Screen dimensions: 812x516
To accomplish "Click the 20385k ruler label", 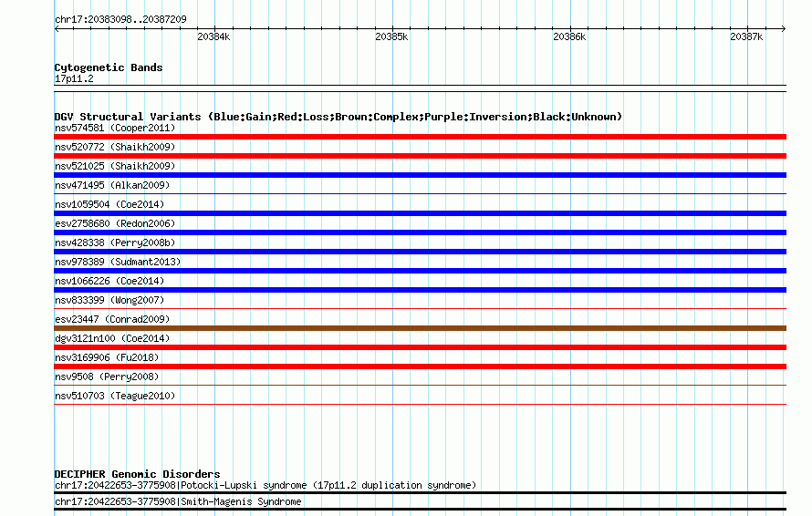I will click(391, 36).
